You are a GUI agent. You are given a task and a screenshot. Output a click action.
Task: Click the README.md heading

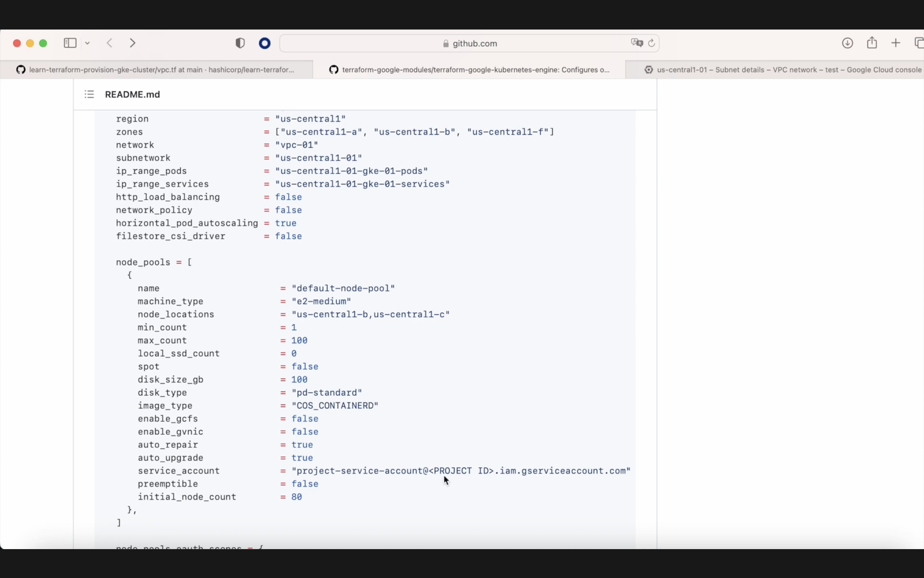point(133,94)
